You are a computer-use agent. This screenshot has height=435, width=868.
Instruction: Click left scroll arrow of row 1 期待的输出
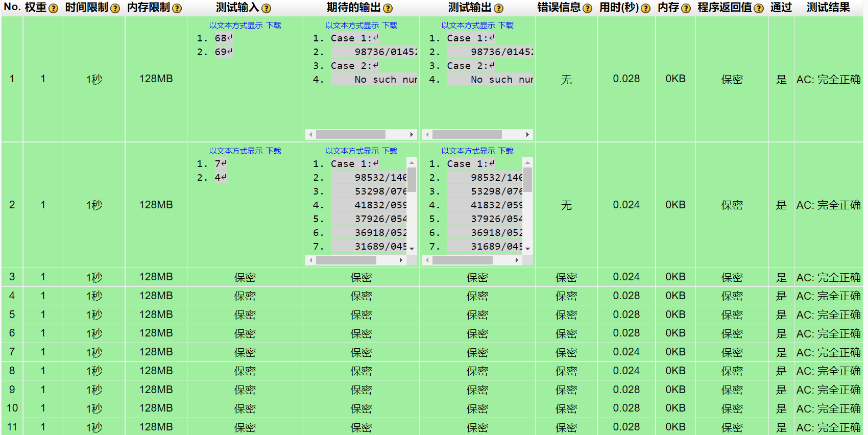click(x=310, y=135)
